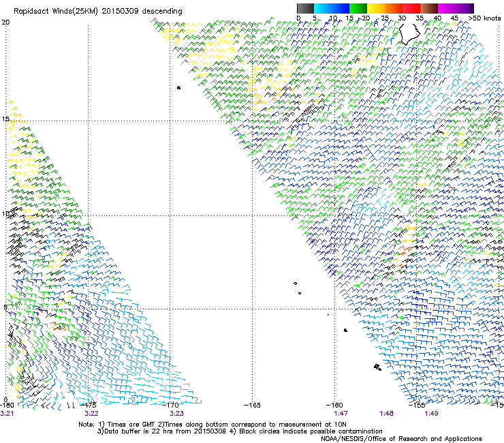The image size is (504, 443).
Task: Click the purple time stamp '1:47'
Action: coord(341,414)
